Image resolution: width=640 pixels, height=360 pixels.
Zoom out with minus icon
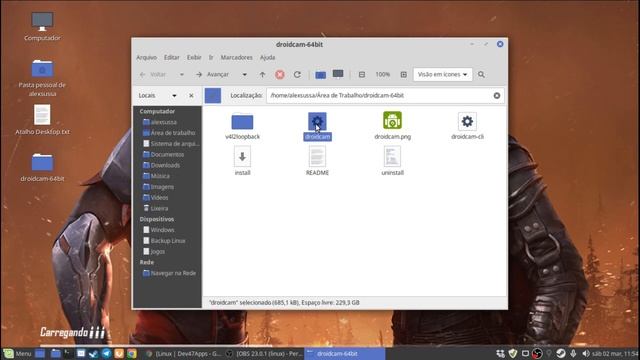tap(362, 75)
